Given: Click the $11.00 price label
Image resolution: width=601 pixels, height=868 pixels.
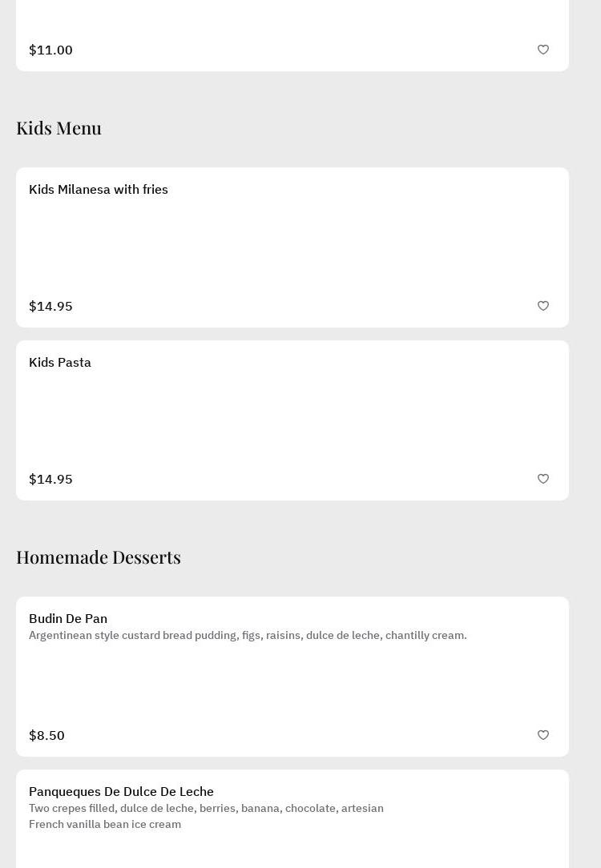Looking at the screenshot, I should coord(50,50).
